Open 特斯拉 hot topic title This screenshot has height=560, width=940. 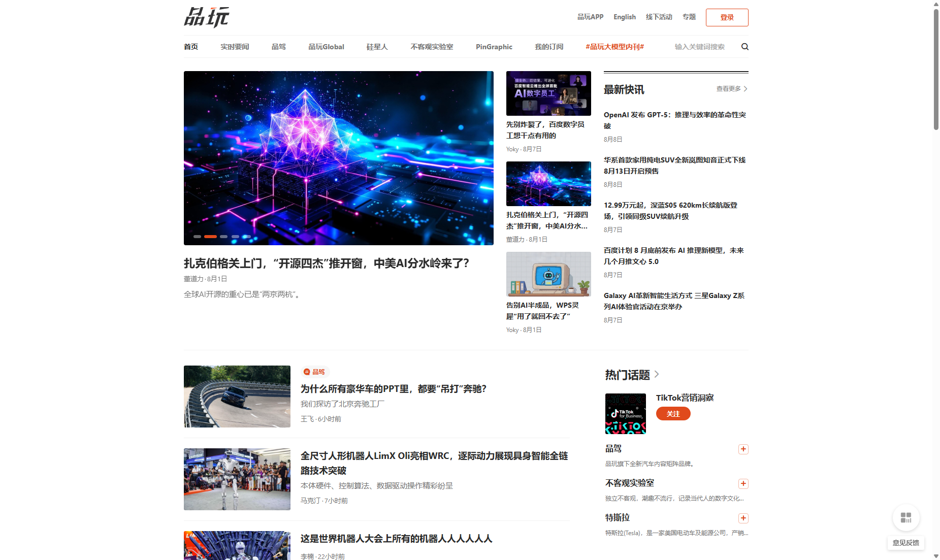click(618, 517)
